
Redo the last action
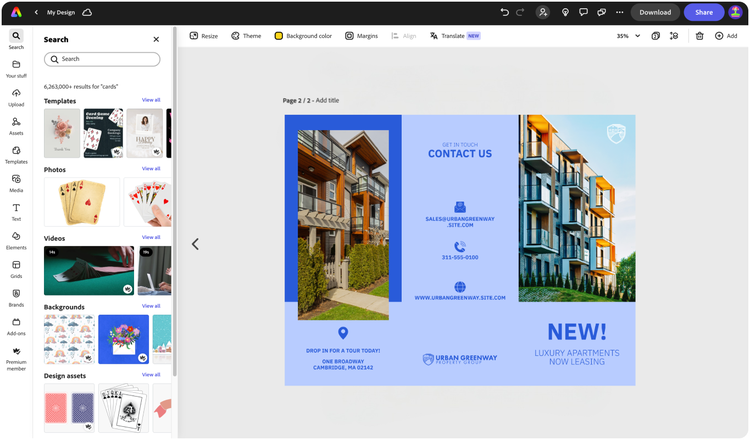tap(520, 12)
